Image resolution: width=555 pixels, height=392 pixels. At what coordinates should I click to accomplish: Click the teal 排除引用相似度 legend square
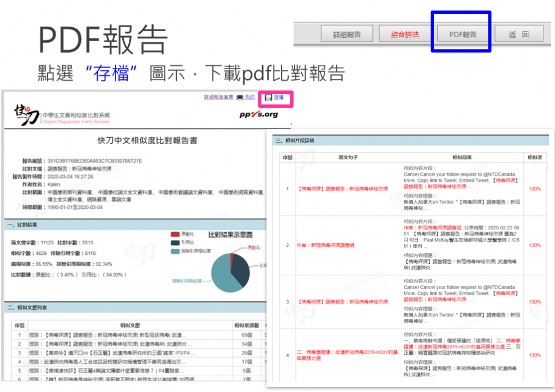click(x=175, y=252)
